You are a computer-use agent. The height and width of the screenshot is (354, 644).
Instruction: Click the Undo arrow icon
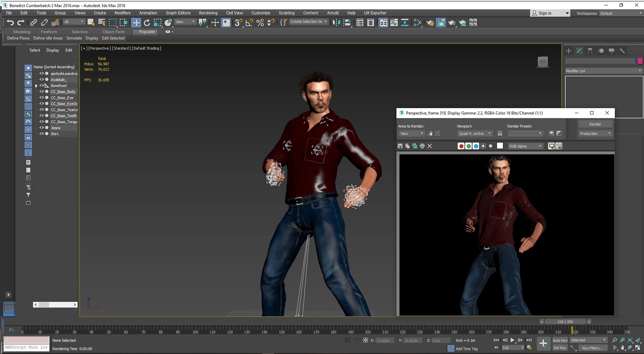(x=10, y=23)
